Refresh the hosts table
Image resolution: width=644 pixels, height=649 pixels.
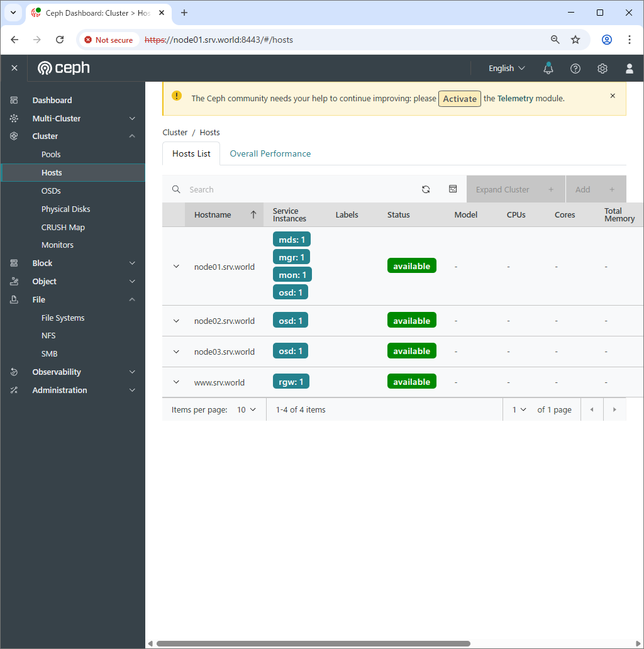click(x=426, y=189)
